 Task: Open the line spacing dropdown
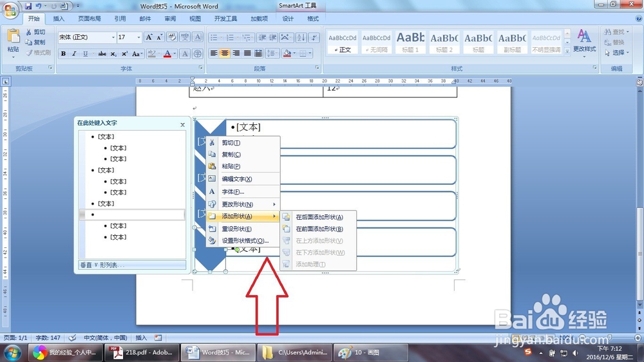[272, 53]
